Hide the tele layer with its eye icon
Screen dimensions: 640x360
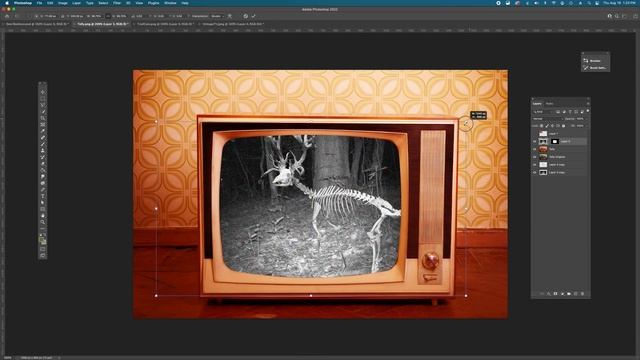[535, 149]
